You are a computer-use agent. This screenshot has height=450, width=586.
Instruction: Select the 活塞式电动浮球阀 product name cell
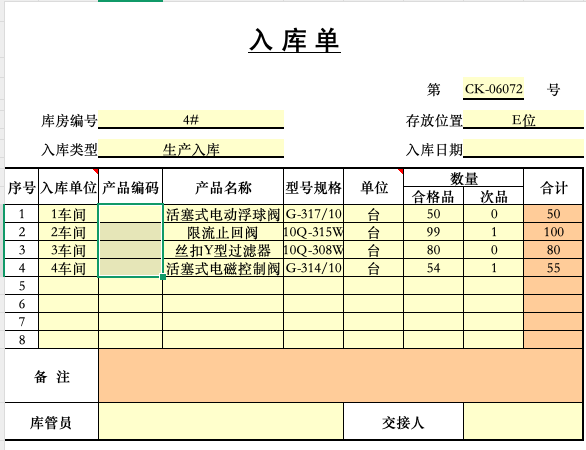point(223,214)
